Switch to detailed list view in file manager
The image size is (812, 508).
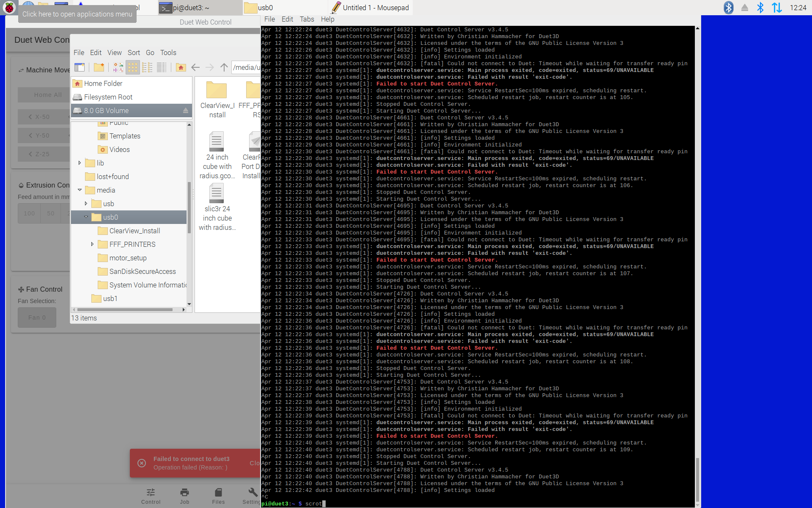[162, 67]
